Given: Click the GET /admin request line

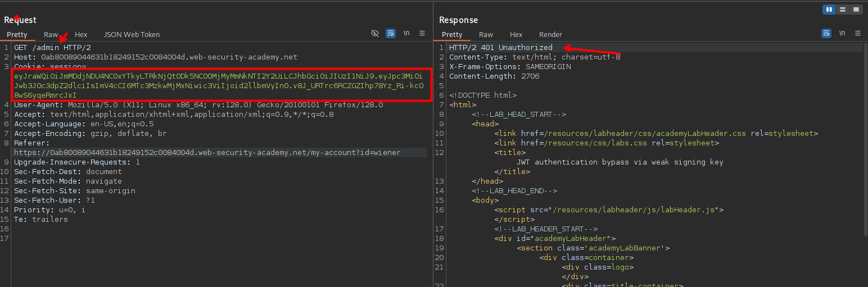Looking at the screenshot, I should point(52,48).
